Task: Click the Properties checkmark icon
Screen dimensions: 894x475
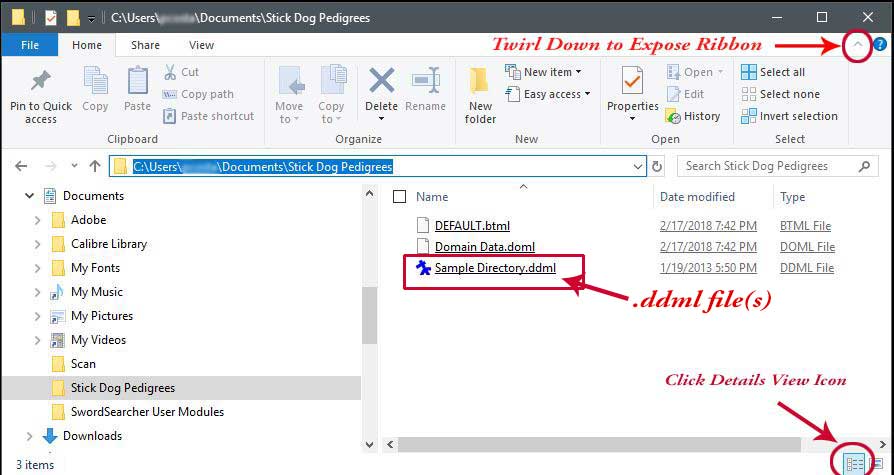Action: pos(632,80)
